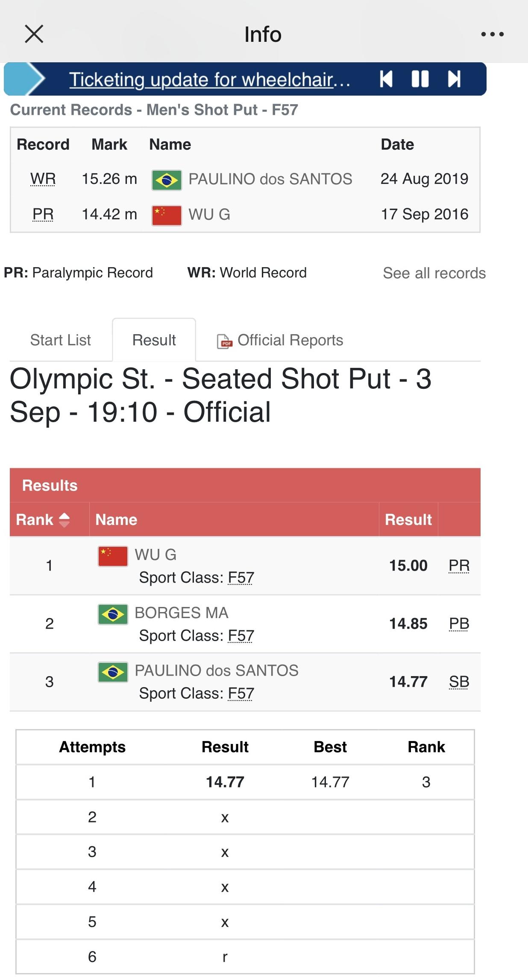Select the Result tab
The image size is (528, 980).
(154, 340)
